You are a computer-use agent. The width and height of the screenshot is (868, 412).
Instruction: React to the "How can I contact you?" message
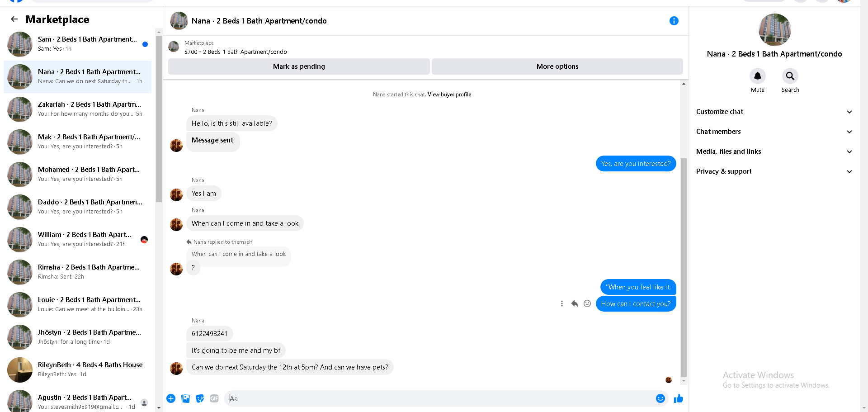tap(587, 303)
